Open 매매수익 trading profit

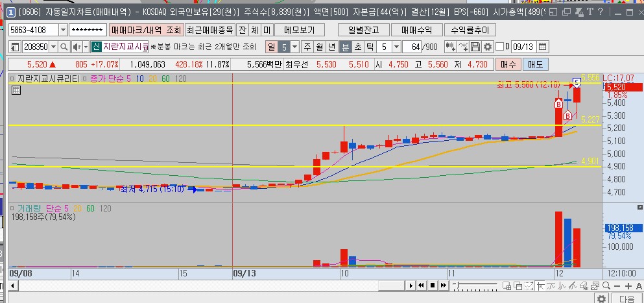point(417,30)
